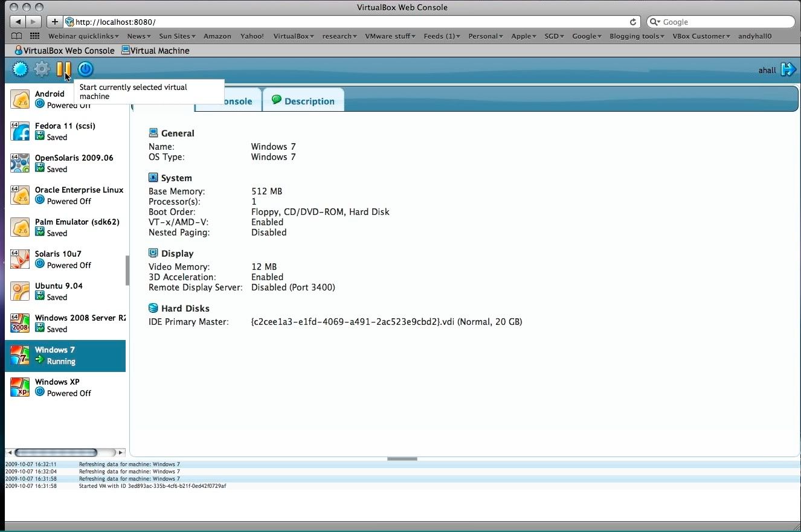Screen dimensions: 801x532
Task: Click the Oracle Enterprise Linux OS icon
Action: point(20,195)
